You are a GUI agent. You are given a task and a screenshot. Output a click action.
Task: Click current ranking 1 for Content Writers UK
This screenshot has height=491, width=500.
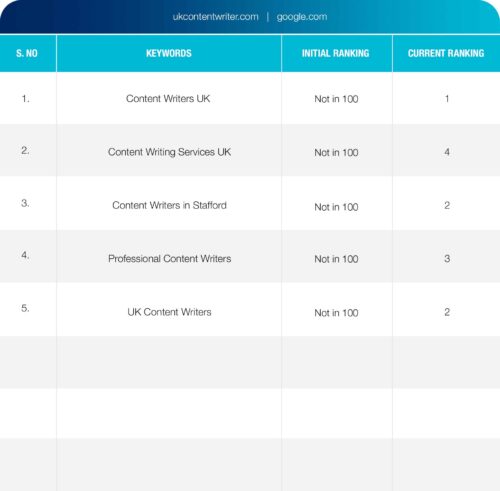(447, 99)
